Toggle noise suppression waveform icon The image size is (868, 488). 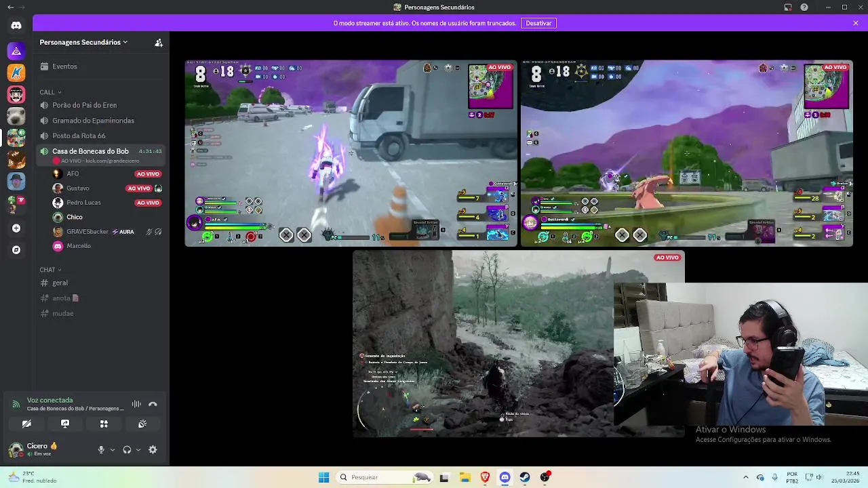click(136, 404)
